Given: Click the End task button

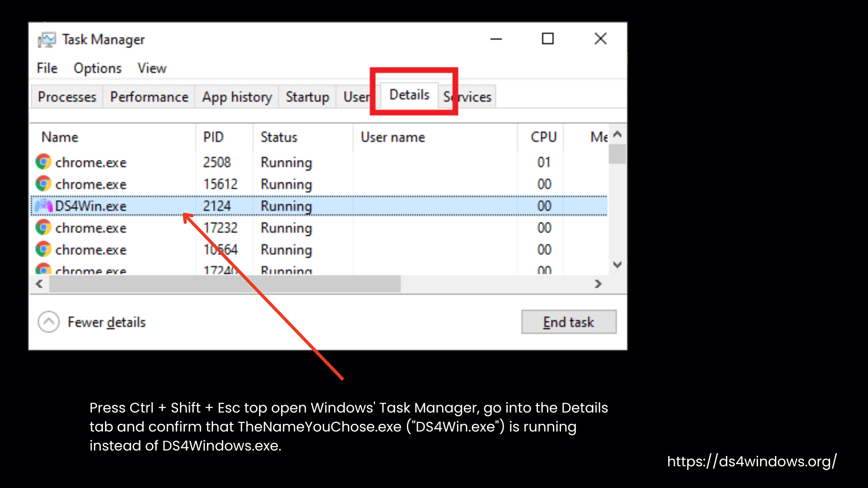Looking at the screenshot, I should click(569, 322).
